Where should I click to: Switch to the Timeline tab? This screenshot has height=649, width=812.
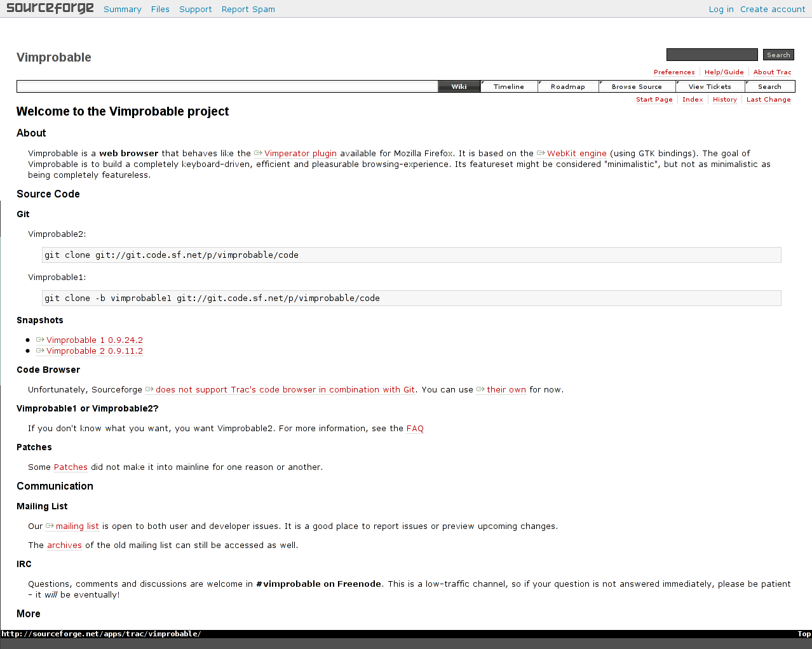[x=509, y=86]
